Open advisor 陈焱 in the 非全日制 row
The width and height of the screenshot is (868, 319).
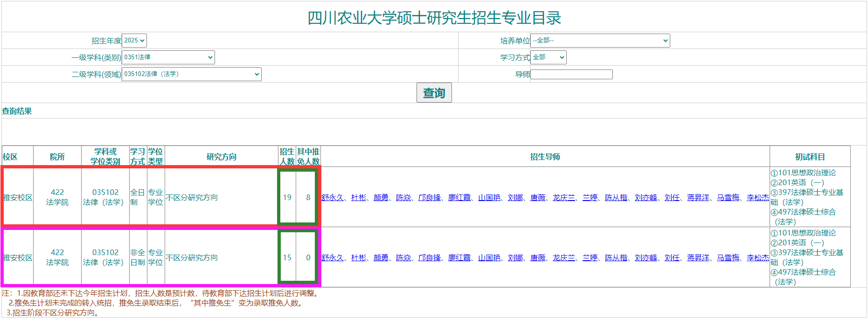click(x=403, y=258)
